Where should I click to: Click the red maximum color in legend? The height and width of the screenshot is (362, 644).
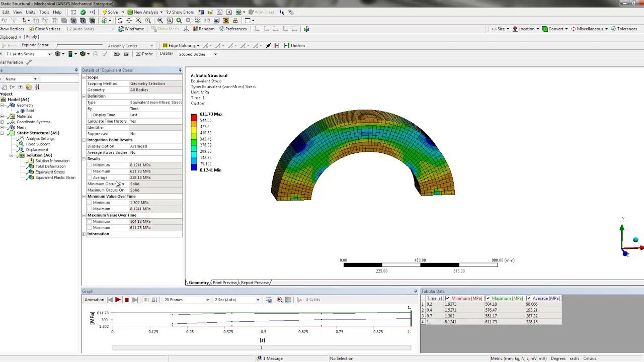[194, 117]
